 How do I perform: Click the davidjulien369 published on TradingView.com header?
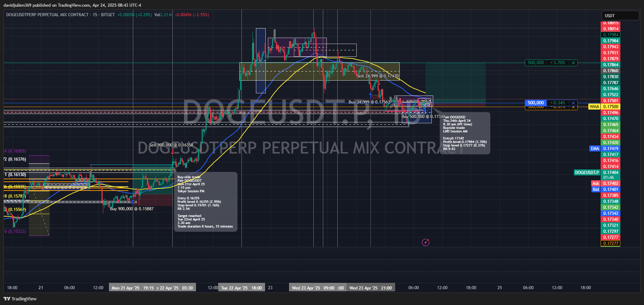tap(72, 5)
